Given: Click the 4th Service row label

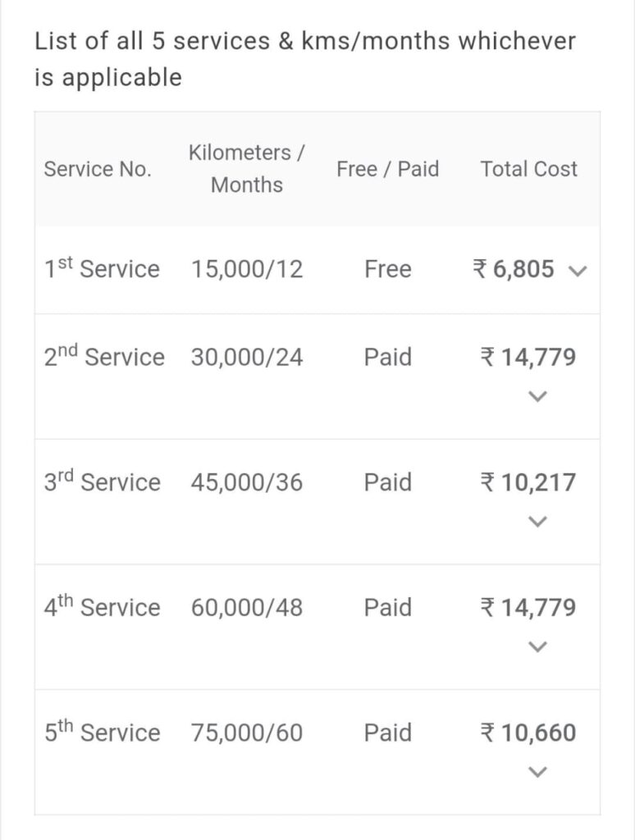Looking at the screenshot, I should [103, 608].
